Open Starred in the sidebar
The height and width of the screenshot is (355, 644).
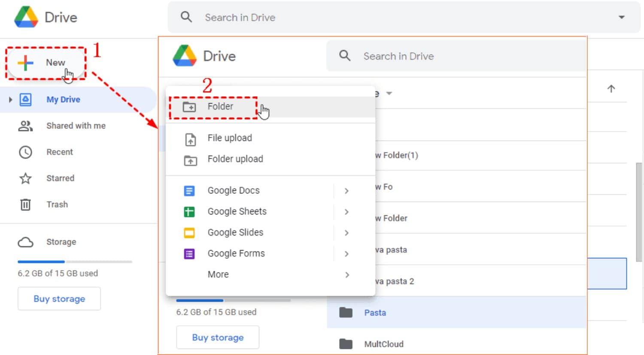click(60, 178)
